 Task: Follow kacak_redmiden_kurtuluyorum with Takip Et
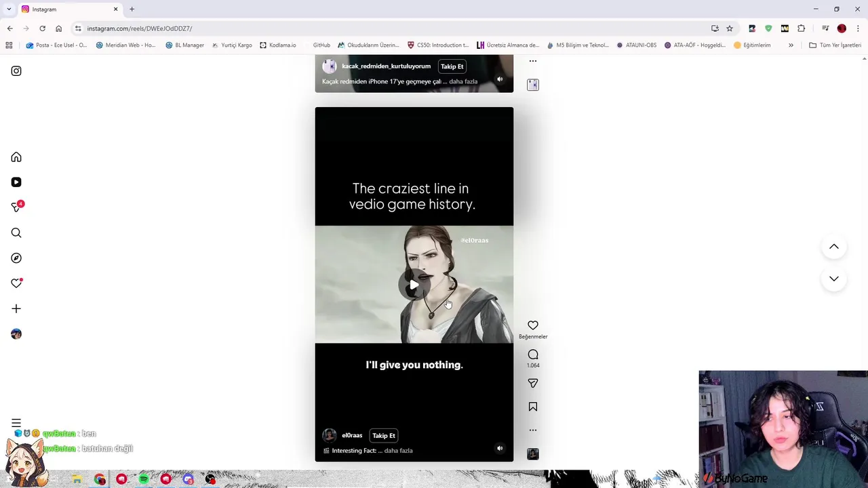pyautogui.click(x=452, y=66)
